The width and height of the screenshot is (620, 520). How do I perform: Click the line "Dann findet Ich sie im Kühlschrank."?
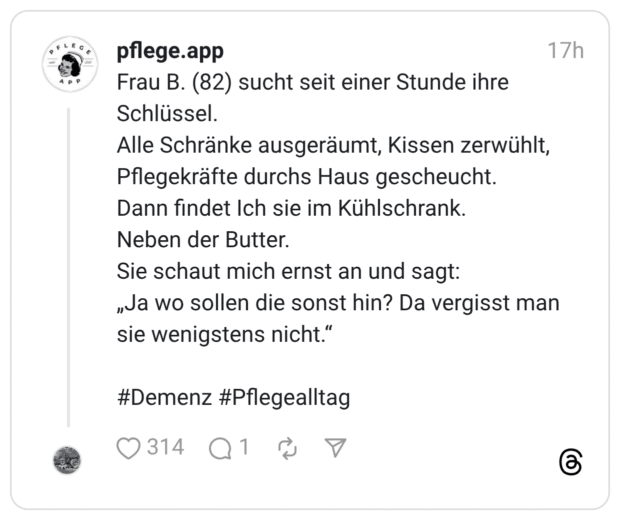[292, 208]
